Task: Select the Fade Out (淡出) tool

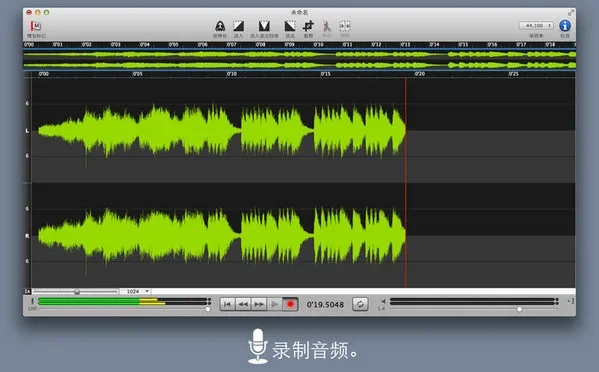Action: (290, 26)
